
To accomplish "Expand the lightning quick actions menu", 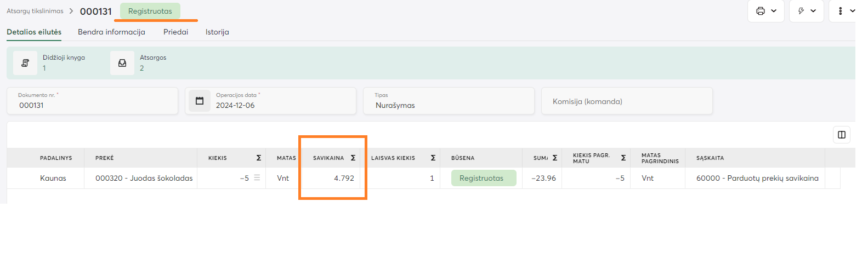I will pyautogui.click(x=806, y=11).
